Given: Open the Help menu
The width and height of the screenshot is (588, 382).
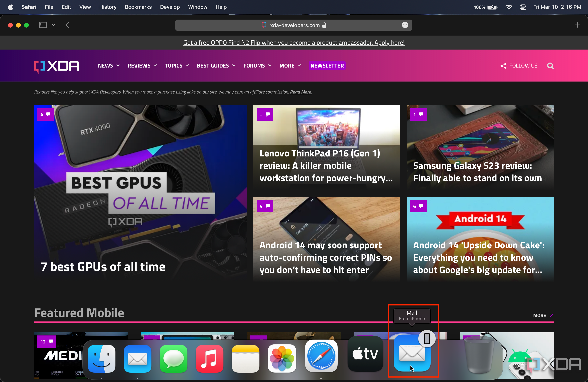Looking at the screenshot, I should pyautogui.click(x=221, y=7).
